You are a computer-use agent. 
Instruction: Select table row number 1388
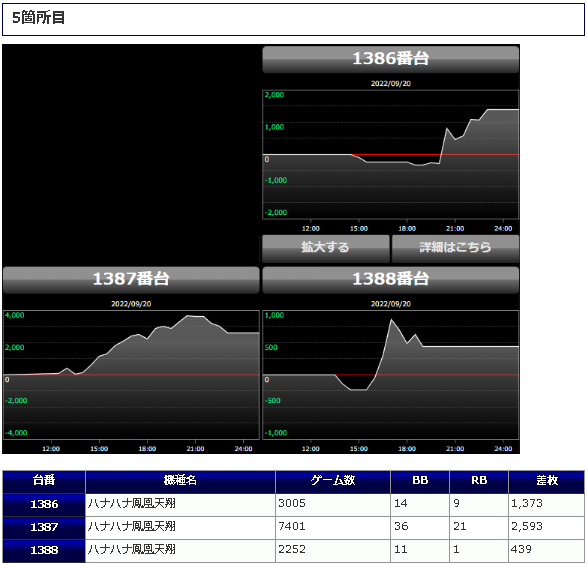tap(294, 551)
